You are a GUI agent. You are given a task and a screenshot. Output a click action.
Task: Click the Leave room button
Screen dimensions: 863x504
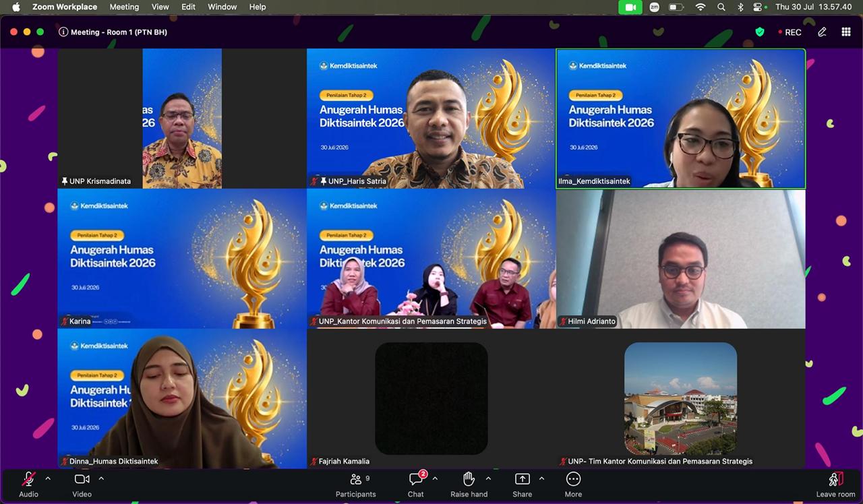(836, 484)
